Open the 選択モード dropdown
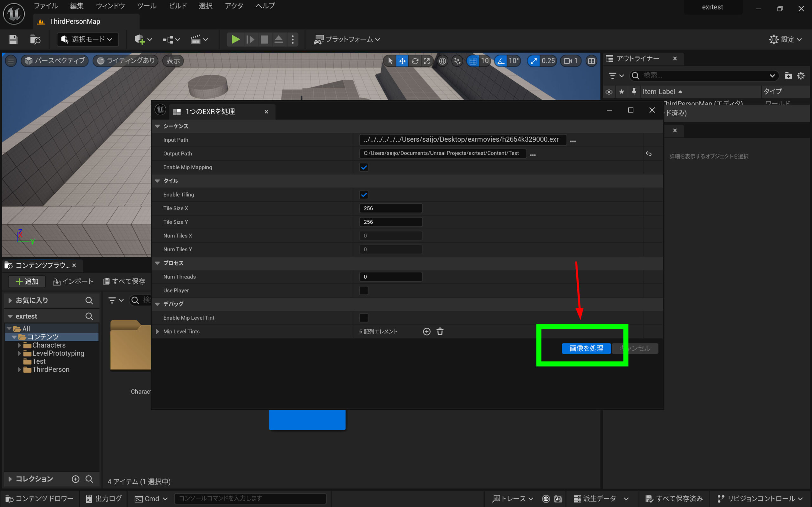812x507 pixels. pyautogui.click(x=88, y=40)
